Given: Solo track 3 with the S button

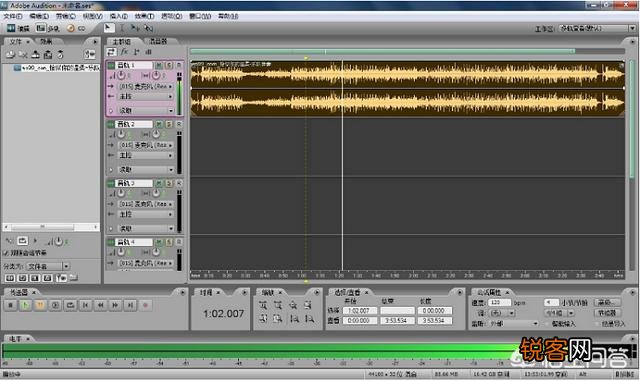Looking at the screenshot, I should click(x=169, y=183).
